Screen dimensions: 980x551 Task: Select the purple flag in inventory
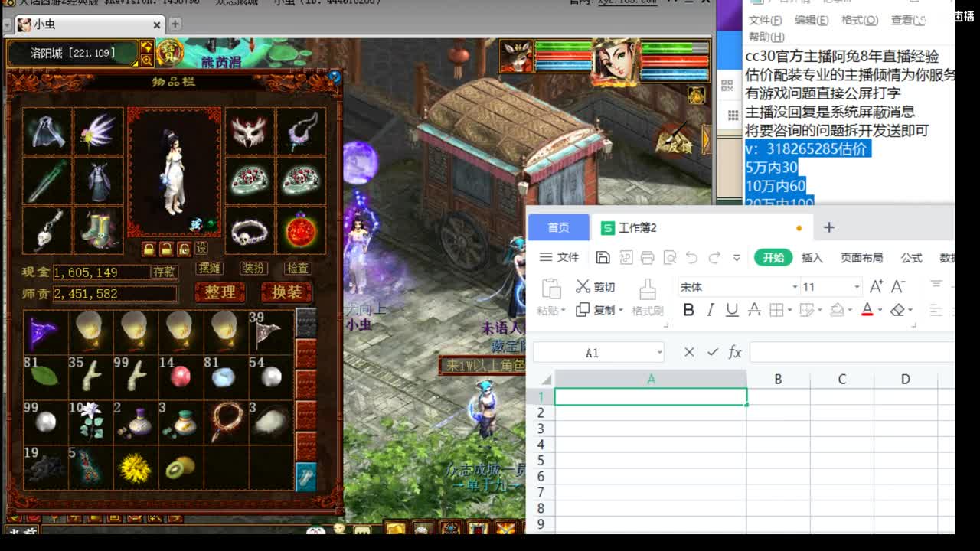(45, 331)
